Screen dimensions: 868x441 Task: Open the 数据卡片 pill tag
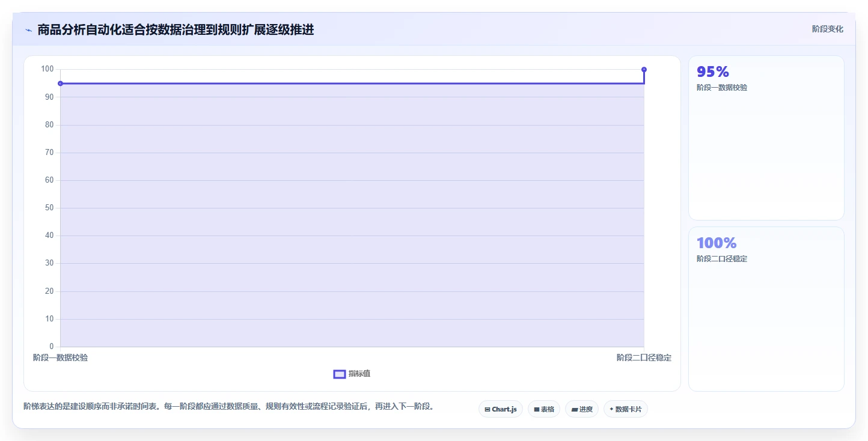(626, 409)
